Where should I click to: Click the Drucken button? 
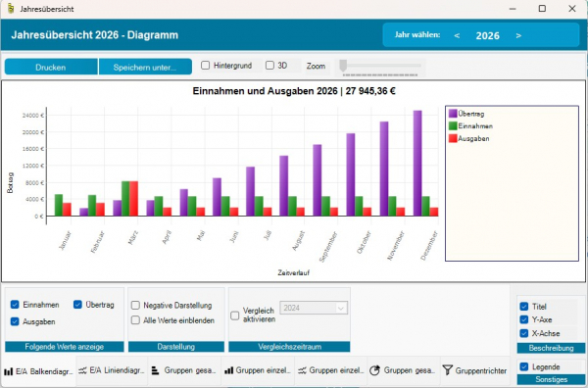tap(51, 67)
